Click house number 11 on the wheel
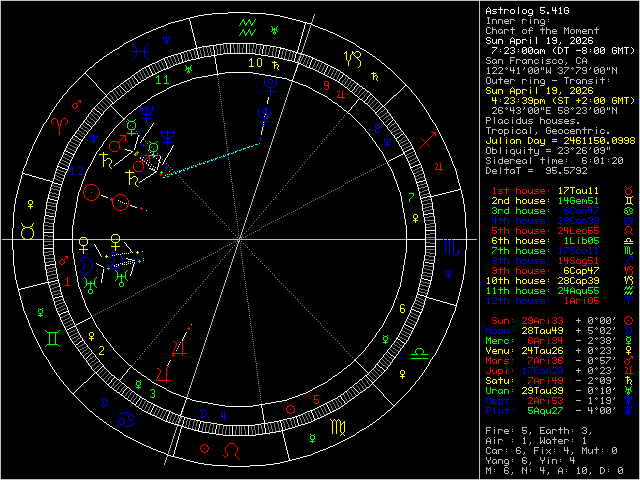640x480 pixels. (160, 77)
